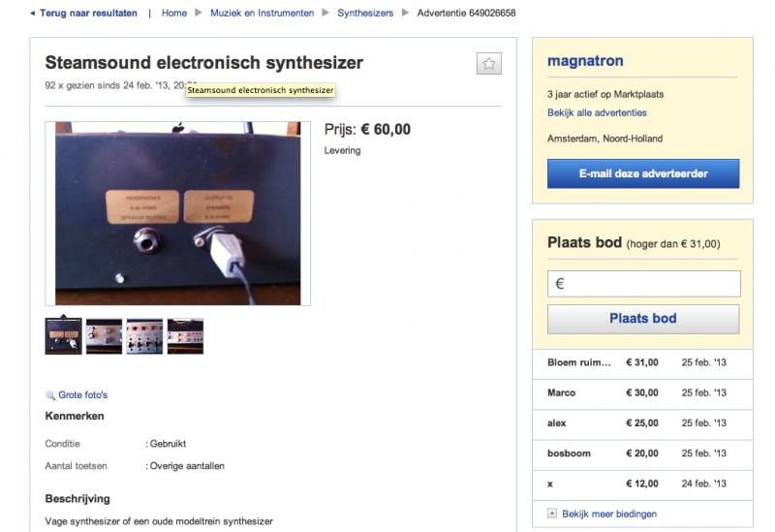Click the euro bid amount field
775x532 pixels.
(643, 284)
